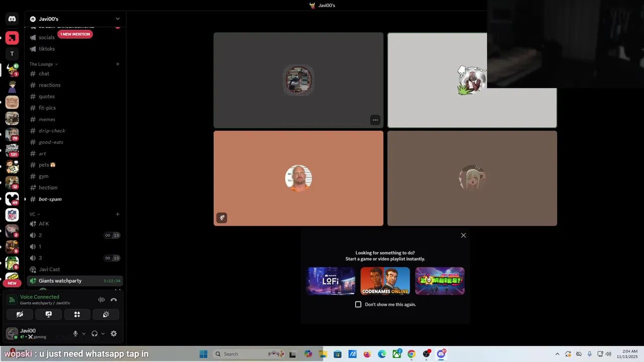Open the hectism channel
Viewport: 644px width, 362px height.
point(75,188)
